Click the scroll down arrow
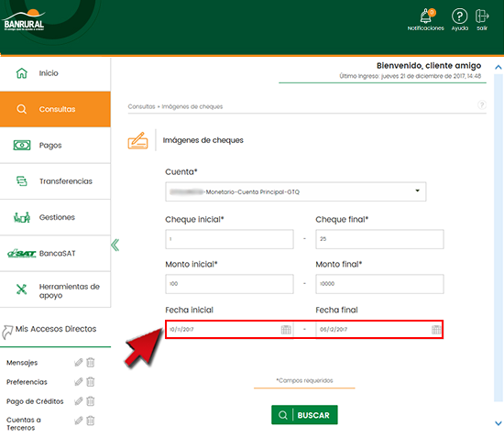Viewport: 504px width, 437px height. [x=499, y=423]
